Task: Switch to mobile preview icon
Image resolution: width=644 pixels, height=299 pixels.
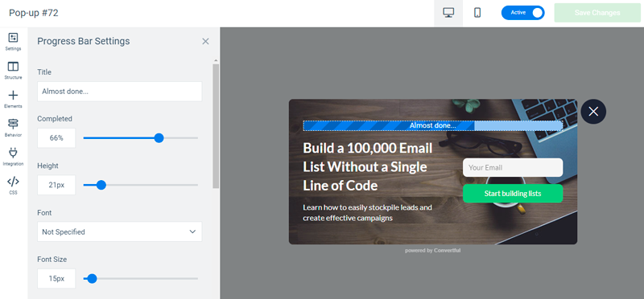Action: (x=477, y=13)
